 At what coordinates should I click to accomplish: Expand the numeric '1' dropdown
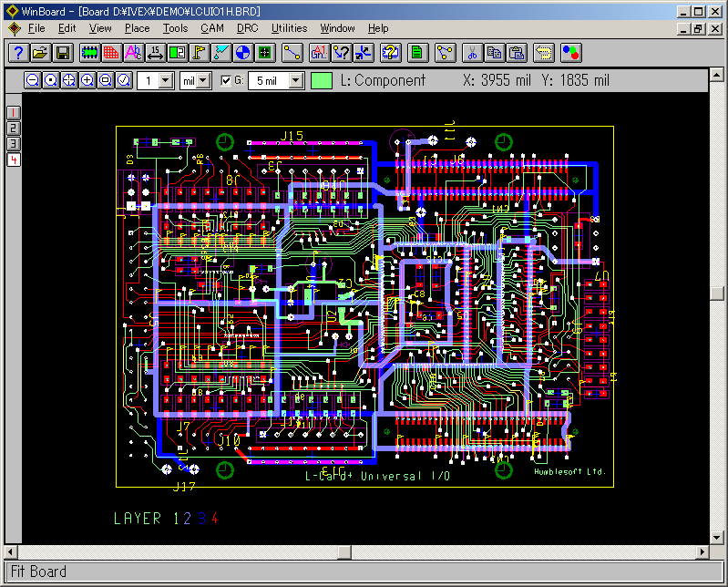pyautogui.click(x=165, y=80)
